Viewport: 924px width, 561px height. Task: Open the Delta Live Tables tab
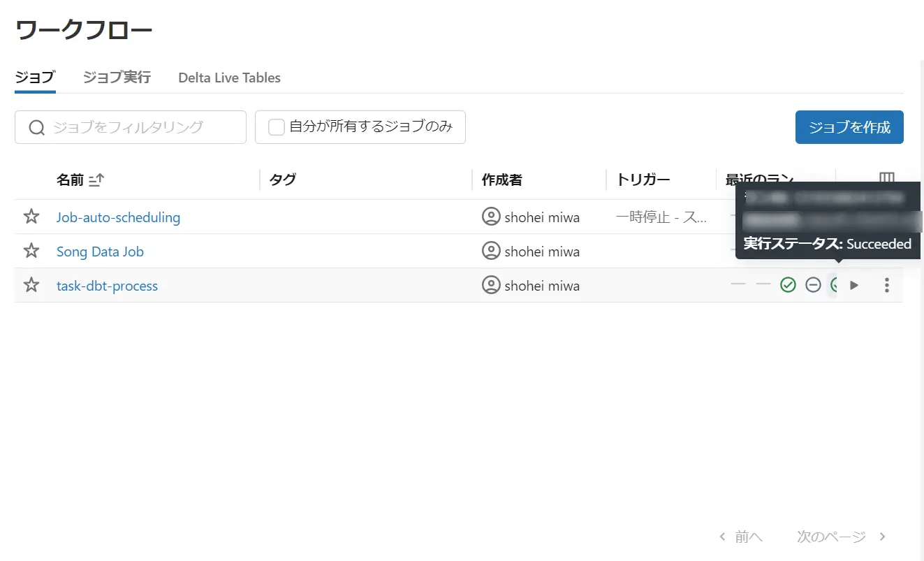pos(229,78)
